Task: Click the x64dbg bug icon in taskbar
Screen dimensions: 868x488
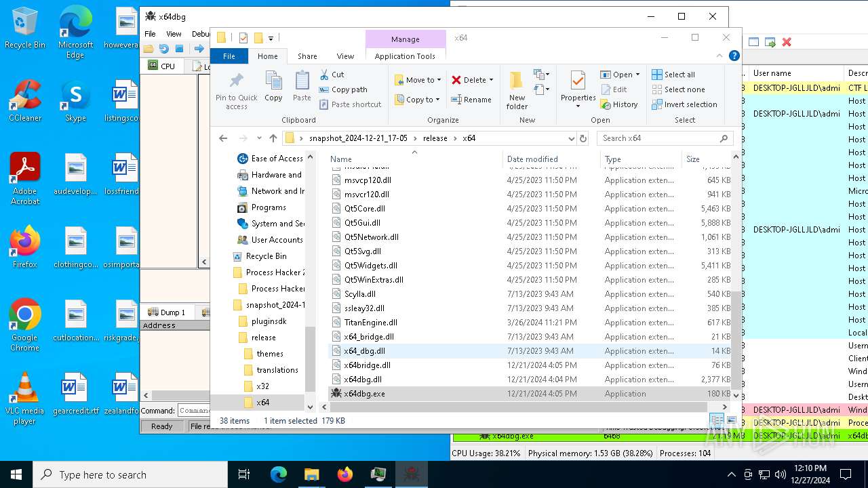Action: point(411,474)
